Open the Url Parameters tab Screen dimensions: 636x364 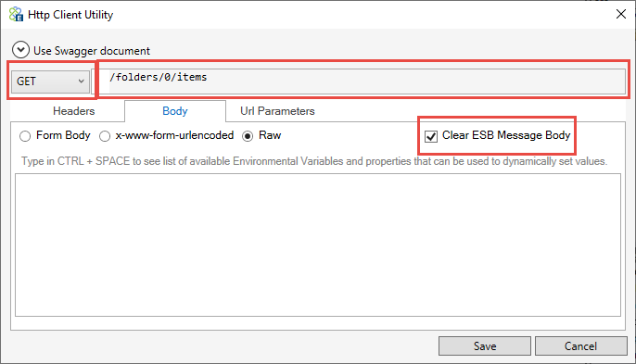[277, 111]
